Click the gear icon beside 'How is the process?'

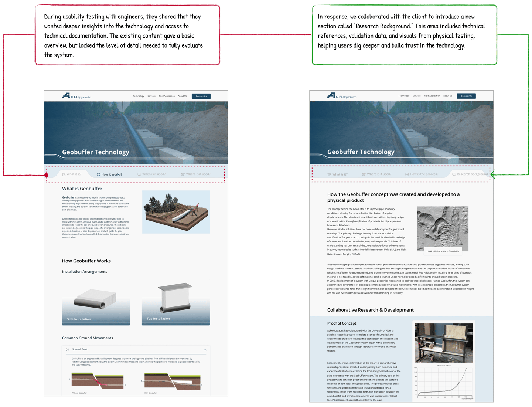click(x=407, y=174)
